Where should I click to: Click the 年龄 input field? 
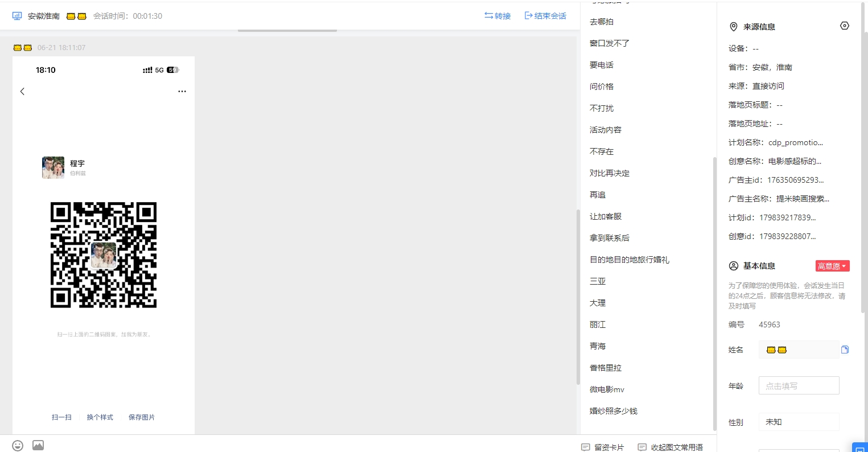coord(799,385)
